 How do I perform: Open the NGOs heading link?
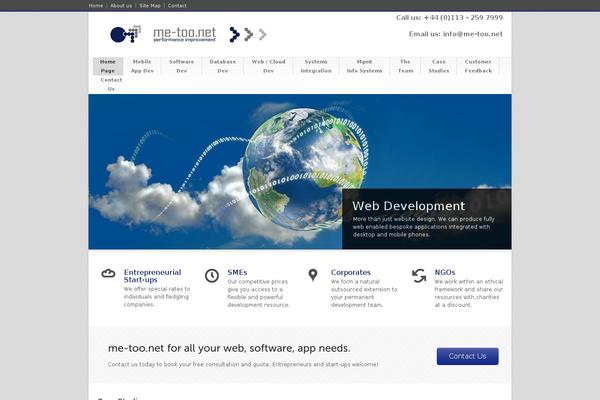tap(445, 273)
